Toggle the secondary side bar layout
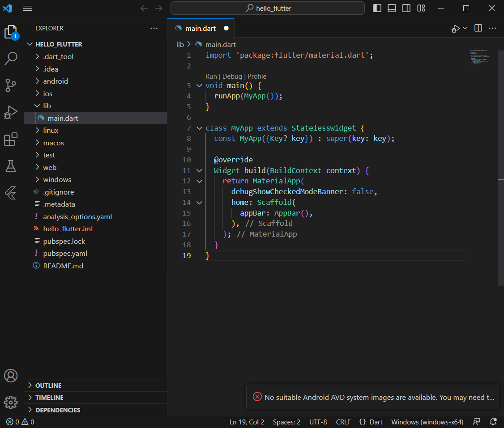The image size is (504, 428). coord(406,8)
